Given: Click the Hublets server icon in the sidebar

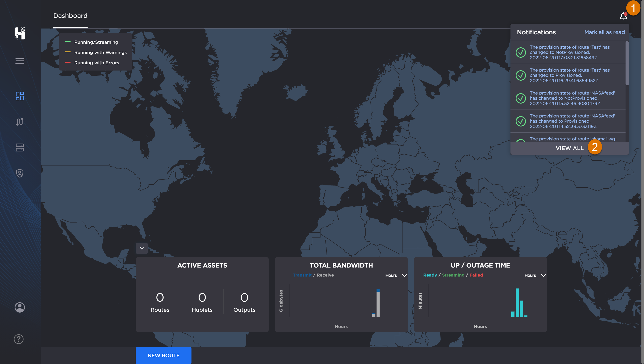Looking at the screenshot, I should click(x=20, y=147).
